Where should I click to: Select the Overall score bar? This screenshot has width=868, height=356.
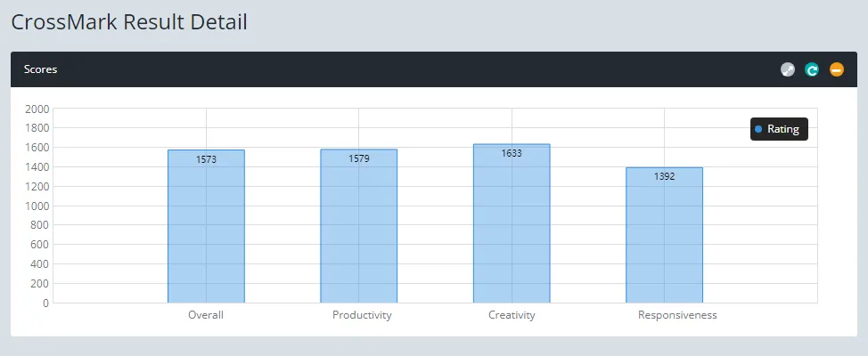(206, 231)
